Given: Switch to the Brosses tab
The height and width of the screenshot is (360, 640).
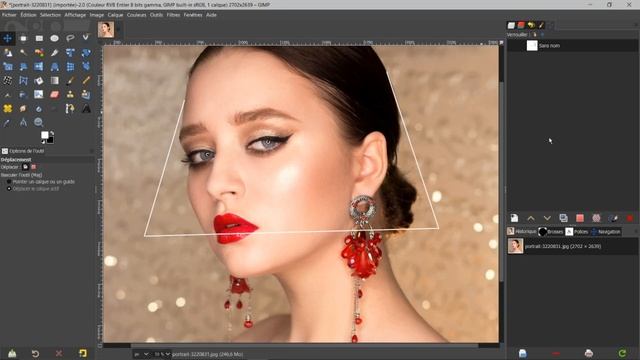Looking at the screenshot, I should point(551,231).
